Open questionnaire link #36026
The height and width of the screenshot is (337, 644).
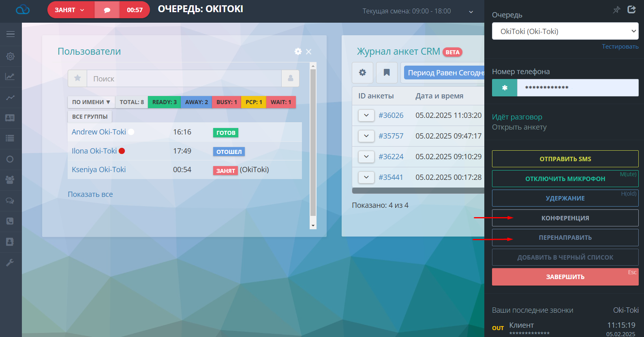pos(391,115)
